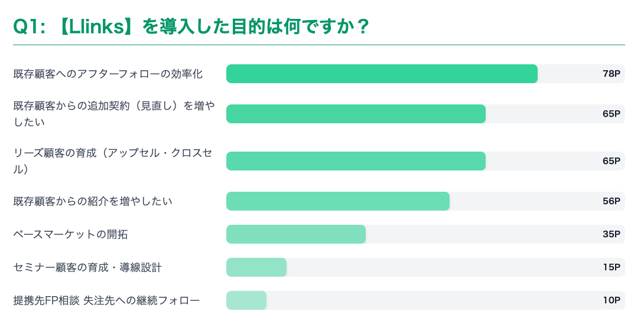The width and height of the screenshot is (644, 328).
Task: Click the Q1 survey question heading
Action: 191,27
